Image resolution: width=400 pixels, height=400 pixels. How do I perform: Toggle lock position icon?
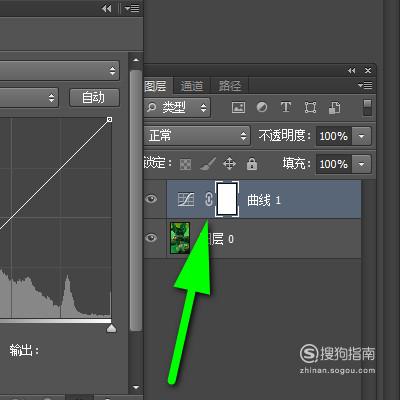click(229, 164)
